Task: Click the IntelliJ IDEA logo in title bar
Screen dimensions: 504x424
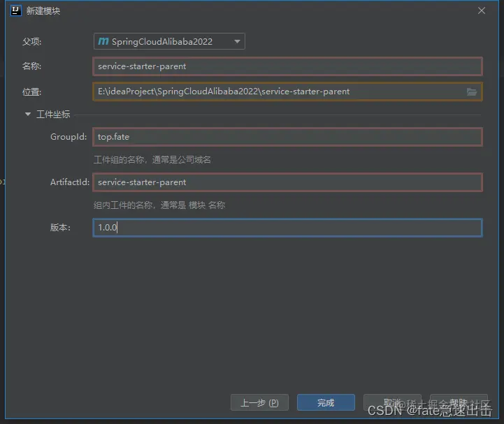Action: (16, 10)
